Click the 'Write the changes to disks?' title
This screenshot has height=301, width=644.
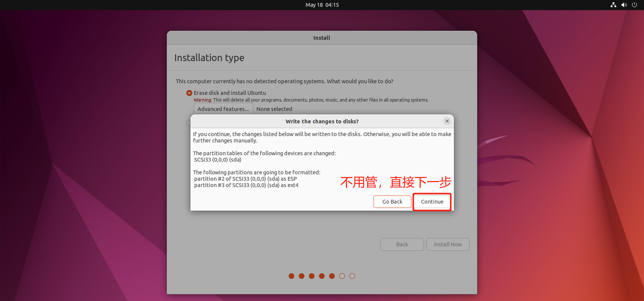click(322, 121)
